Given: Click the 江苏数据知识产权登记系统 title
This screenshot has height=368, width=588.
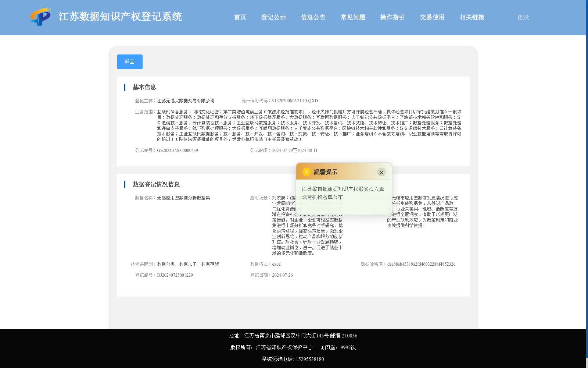Looking at the screenshot, I should [x=120, y=17].
